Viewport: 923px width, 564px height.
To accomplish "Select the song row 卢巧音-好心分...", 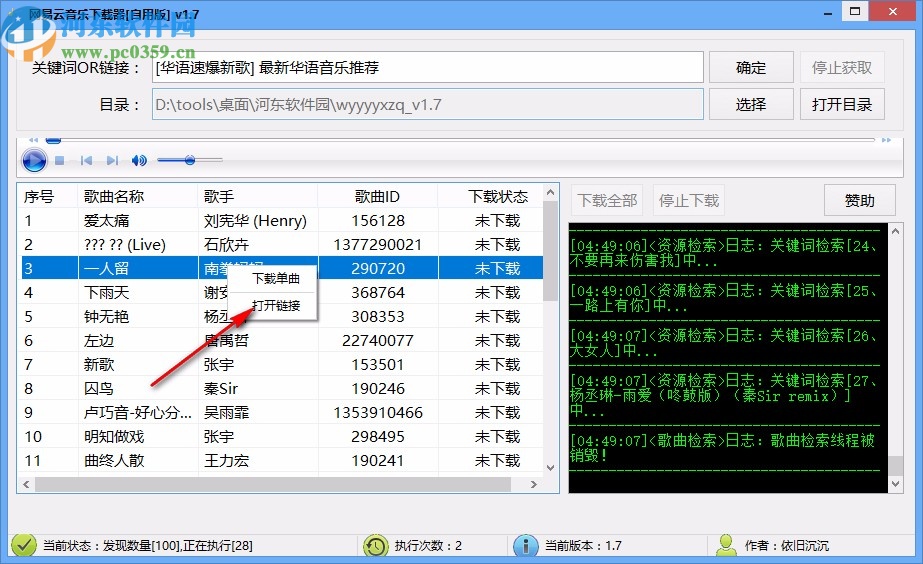I will pyautogui.click(x=282, y=412).
